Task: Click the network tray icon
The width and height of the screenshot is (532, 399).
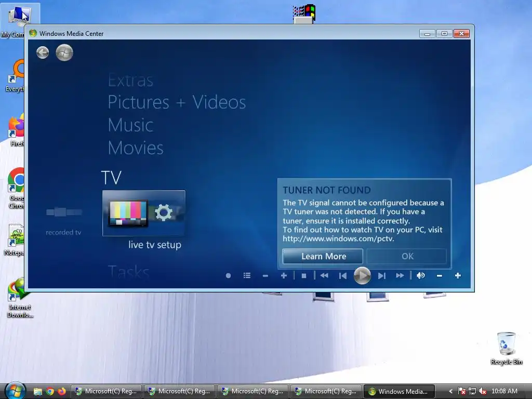Action: pos(472,391)
